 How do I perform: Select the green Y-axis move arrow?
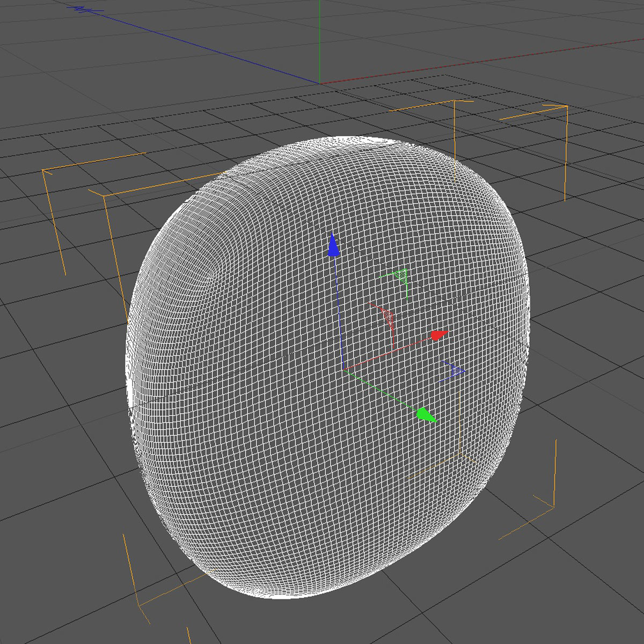click(x=426, y=413)
